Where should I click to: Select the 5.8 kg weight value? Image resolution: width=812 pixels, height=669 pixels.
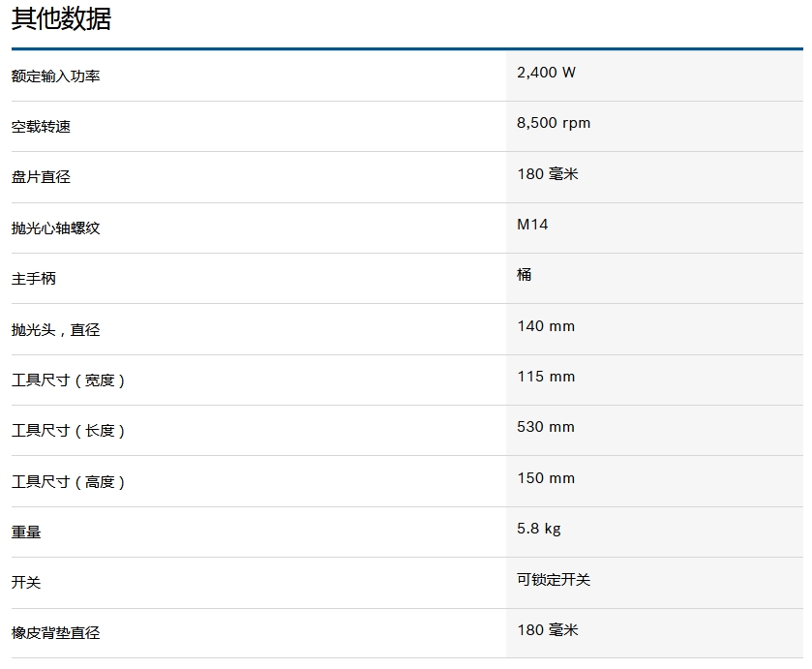pyautogui.click(x=539, y=529)
